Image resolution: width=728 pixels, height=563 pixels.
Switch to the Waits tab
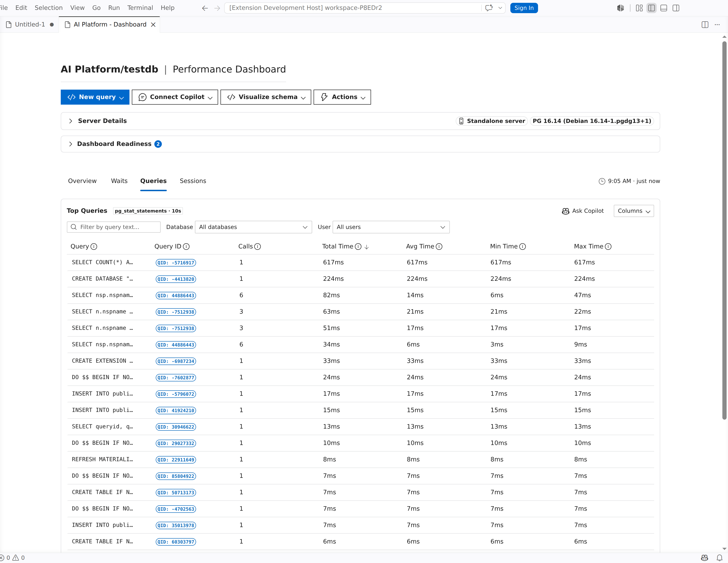tap(119, 181)
